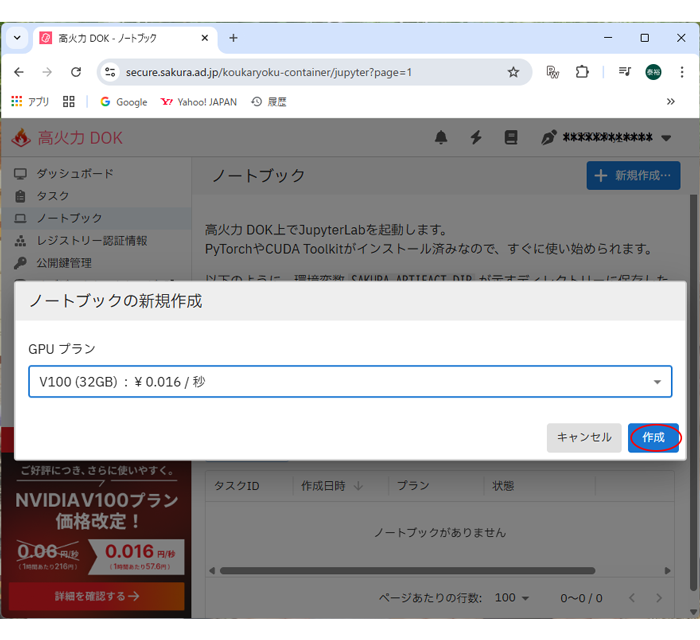Click the プラン column header
This screenshot has height=640, width=700.
click(413, 486)
